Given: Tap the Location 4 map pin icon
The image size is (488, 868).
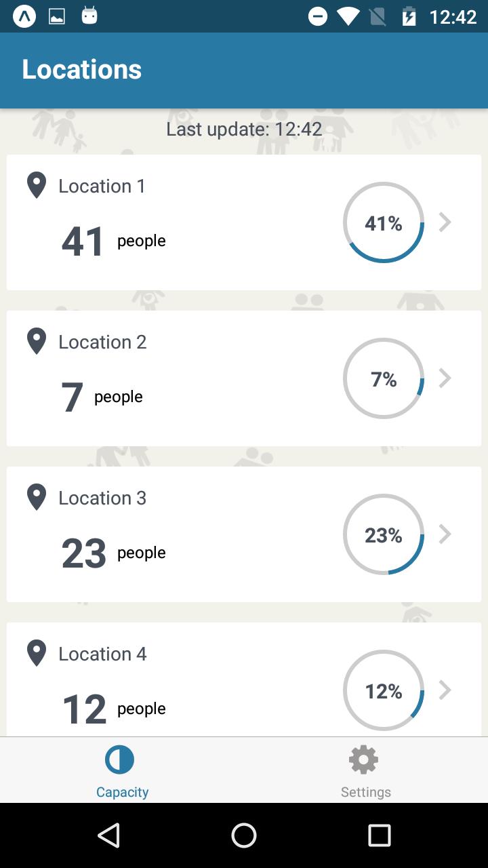Looking at the screenshot, I should pyautogui.click(x=37, y=653).
